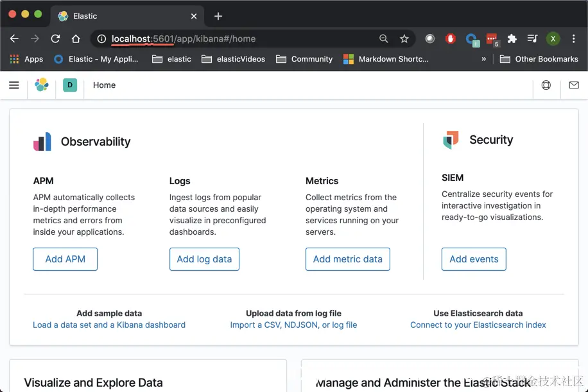Open the Kibana hamburger navigation menu
This screenshot has height=392, width=588.
(x=14, y=85)
